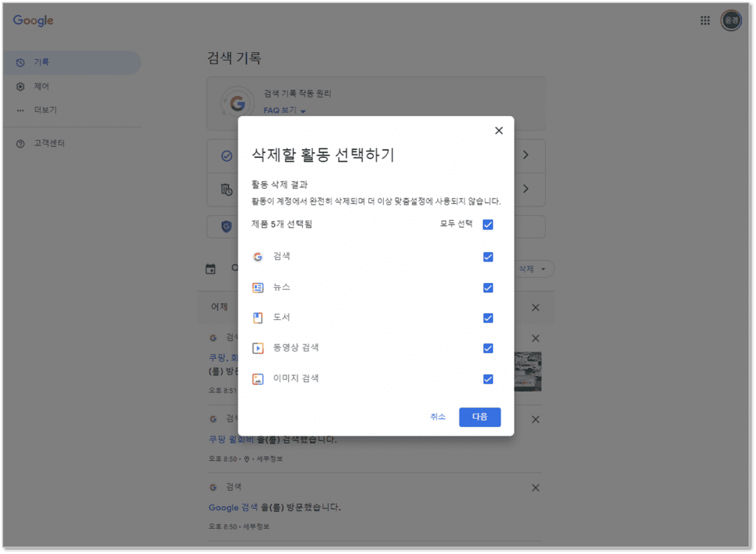The width and height of the screenshot is (756, 554).
Task: Open the Google apps grid
Action: pyautogui.click(x=705, y=20)
